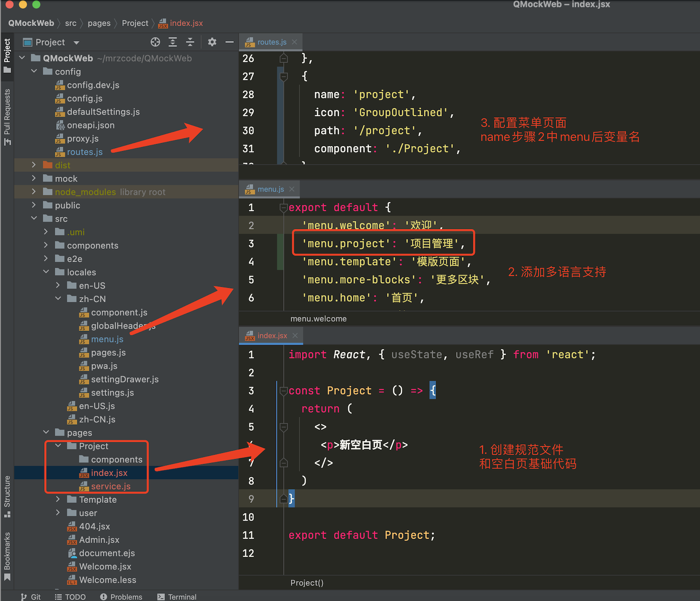
Task: Expand the node_modules folder
Action: [34, 191]
